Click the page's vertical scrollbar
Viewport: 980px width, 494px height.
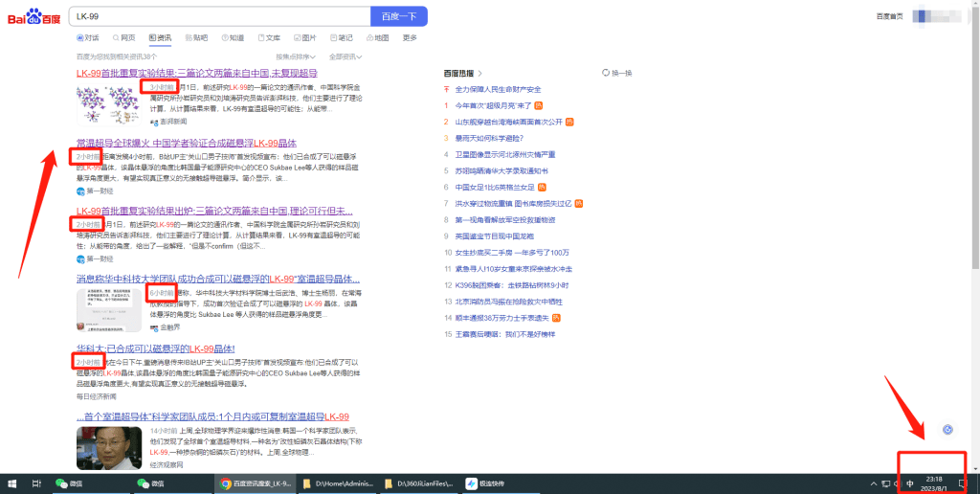click(x=975, y=235)
